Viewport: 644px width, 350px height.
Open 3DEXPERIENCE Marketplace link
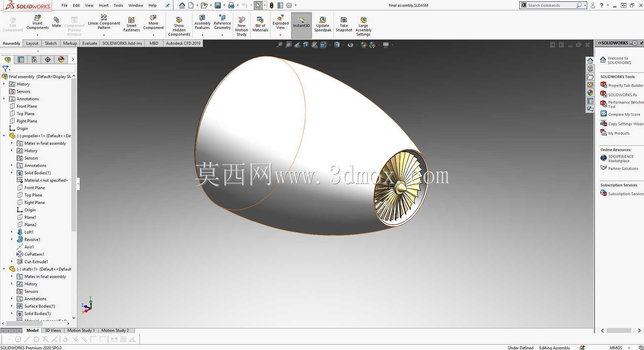(x=617, y=159)
